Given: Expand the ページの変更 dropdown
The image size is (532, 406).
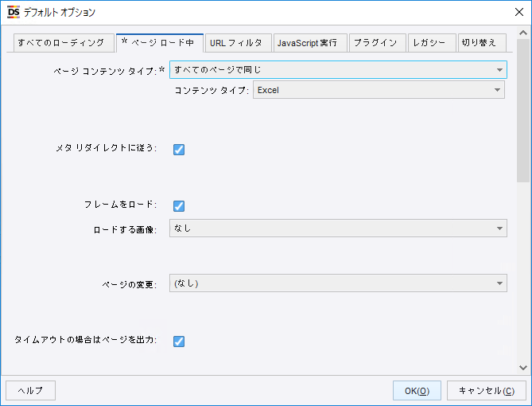Looking at the screenshot, I should 338,283.
